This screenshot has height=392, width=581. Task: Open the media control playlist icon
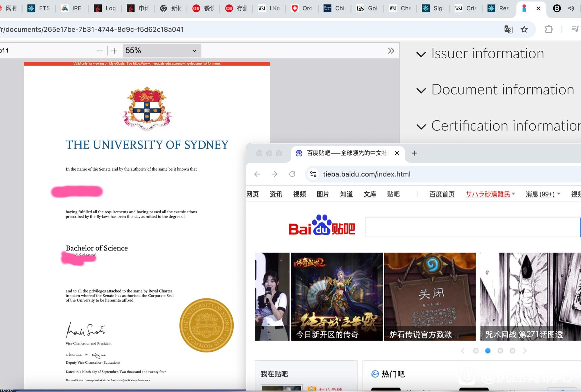click(x=575, y=29)
